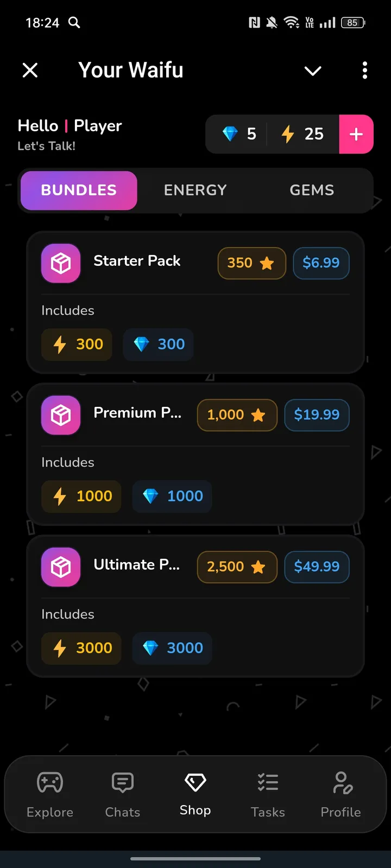Go to the Tasks checklist
This screenshot has width=391, height=868.
tap(268, 794)
